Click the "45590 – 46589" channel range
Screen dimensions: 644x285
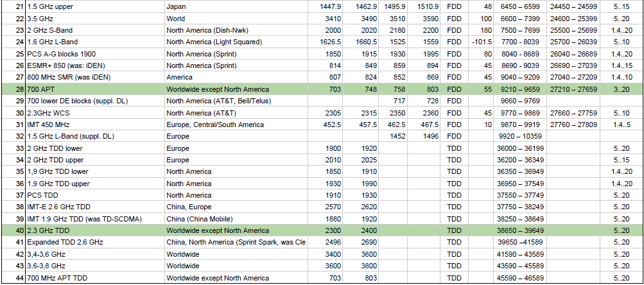pyautogui.click(x=520, y=278)
